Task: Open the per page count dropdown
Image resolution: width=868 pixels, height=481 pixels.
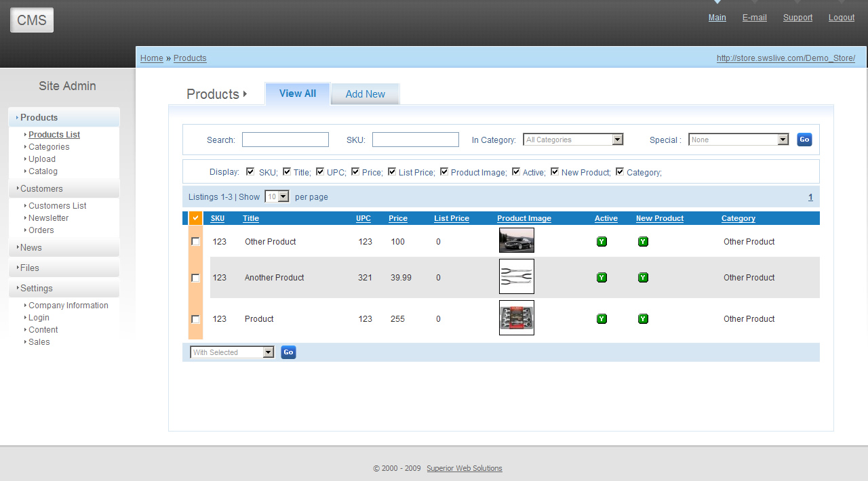Action: point(277,196)
